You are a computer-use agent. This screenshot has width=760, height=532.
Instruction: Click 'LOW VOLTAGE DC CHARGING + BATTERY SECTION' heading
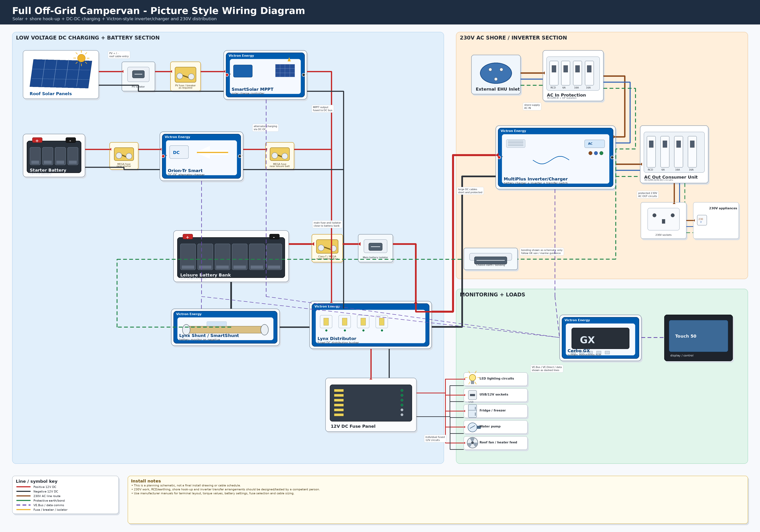tap(88, 38)
